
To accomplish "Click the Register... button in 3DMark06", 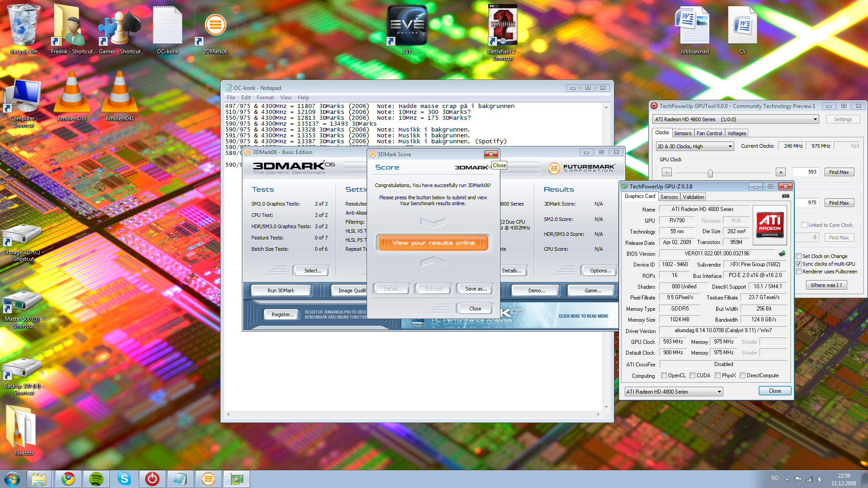I will tap(283, 314).
